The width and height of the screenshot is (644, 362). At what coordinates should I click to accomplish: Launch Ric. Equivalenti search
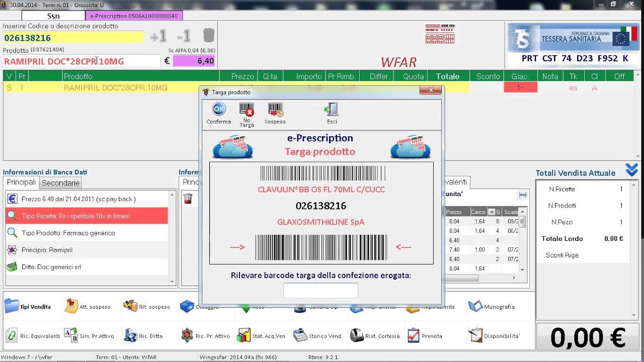click(x=32, y=335)
